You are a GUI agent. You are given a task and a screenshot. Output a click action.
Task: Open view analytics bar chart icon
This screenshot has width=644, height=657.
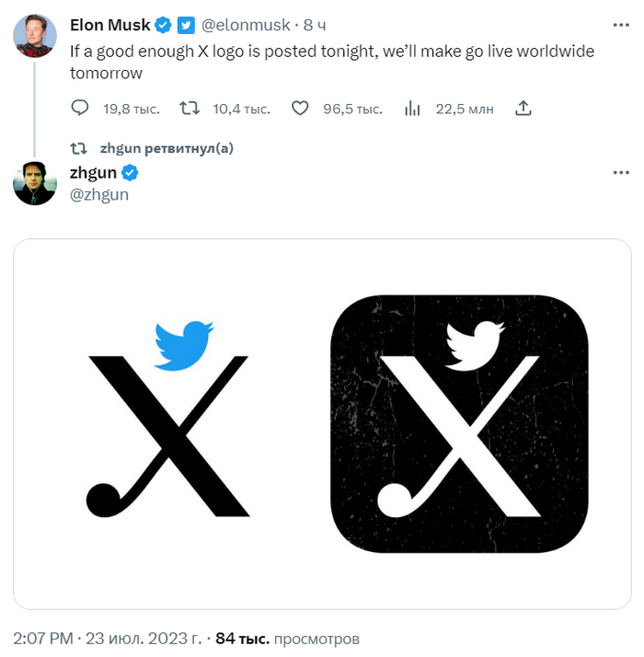point(412,109)
